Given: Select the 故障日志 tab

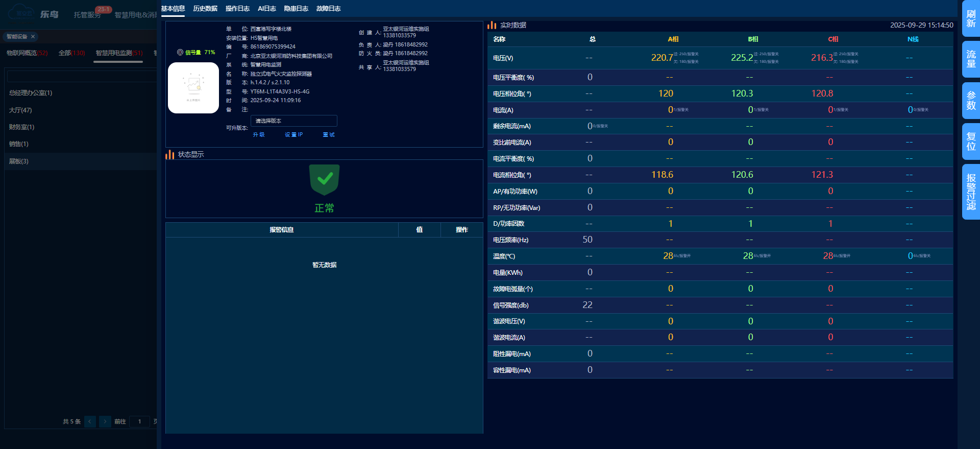Looking at the screenshot, I should [x=328, y=9].
